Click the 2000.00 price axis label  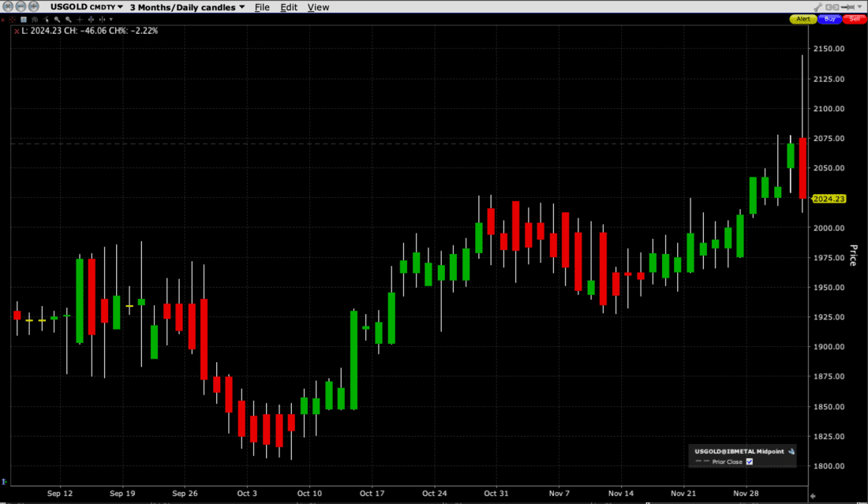tap(829, 228)
